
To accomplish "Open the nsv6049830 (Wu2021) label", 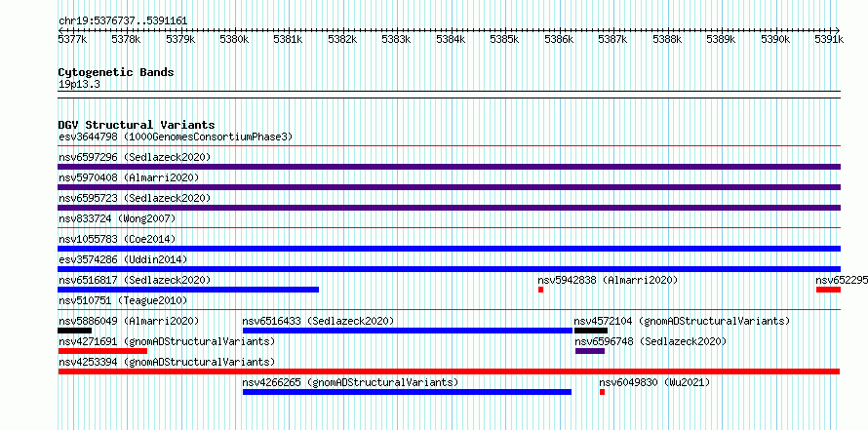I will tap(654, 382).
